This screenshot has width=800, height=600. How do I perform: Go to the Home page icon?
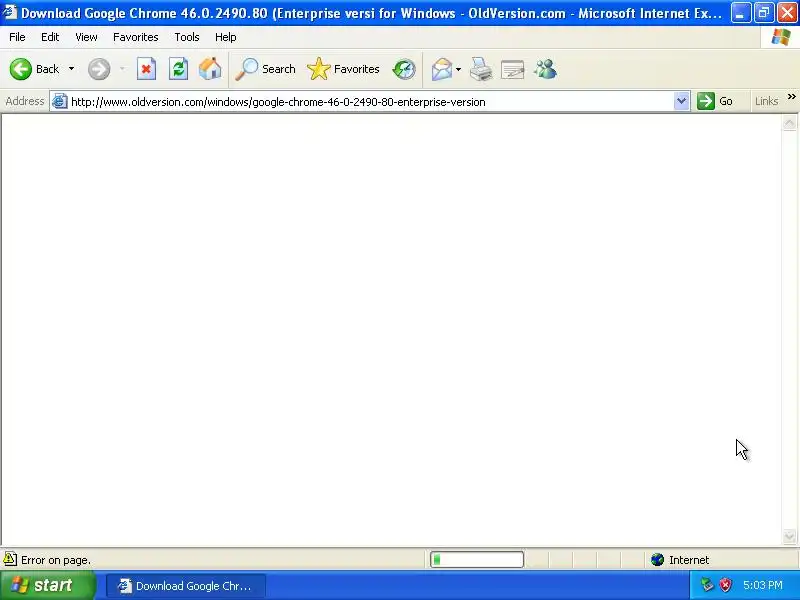[210, 69]
